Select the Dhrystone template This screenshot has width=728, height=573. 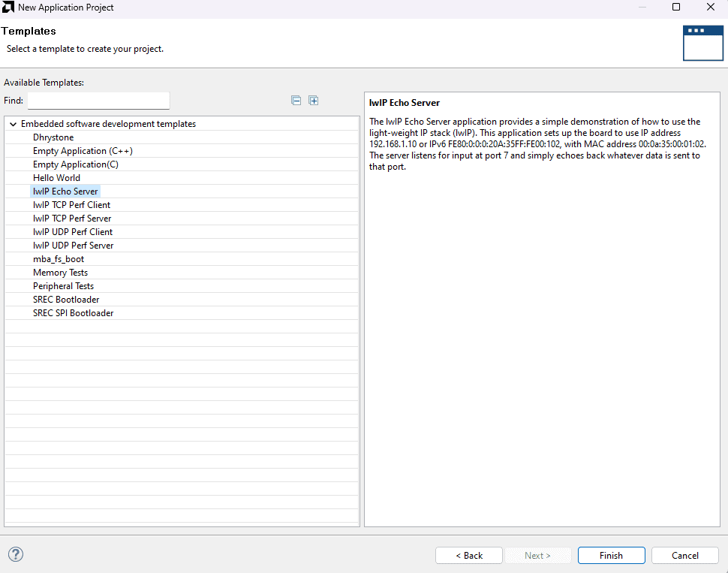(x=53, y=137)
